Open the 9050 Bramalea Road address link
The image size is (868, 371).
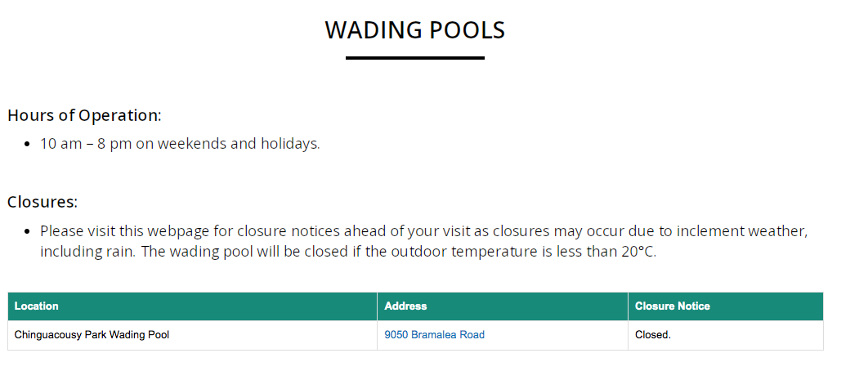(434, 335)
